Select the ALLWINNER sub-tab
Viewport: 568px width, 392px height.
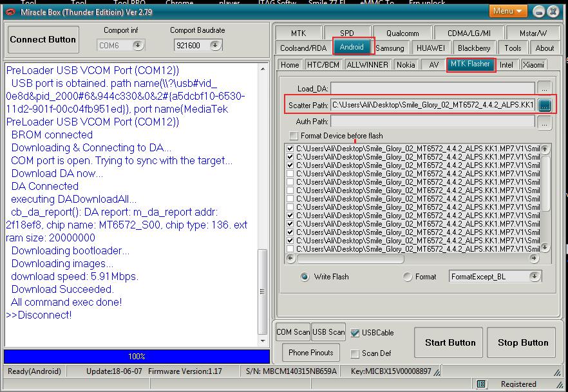pyautogui.click(x=367, y=65)
